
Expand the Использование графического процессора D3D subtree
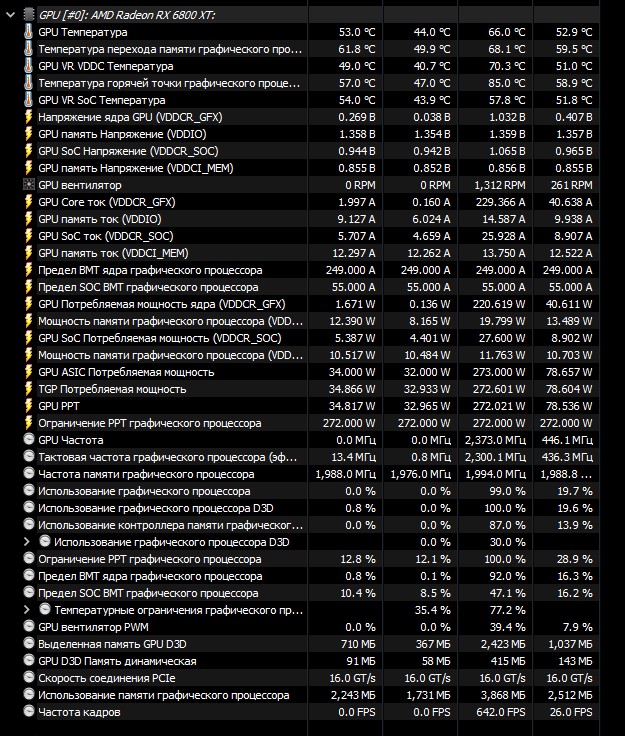27,542
